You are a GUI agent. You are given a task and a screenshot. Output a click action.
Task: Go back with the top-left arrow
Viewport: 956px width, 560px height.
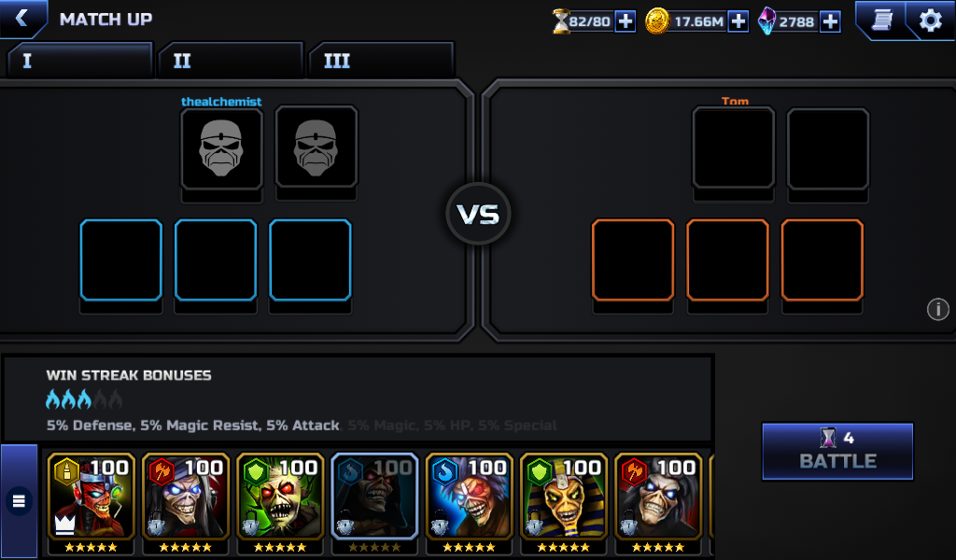pyautogui.click(x=22, y=19)
